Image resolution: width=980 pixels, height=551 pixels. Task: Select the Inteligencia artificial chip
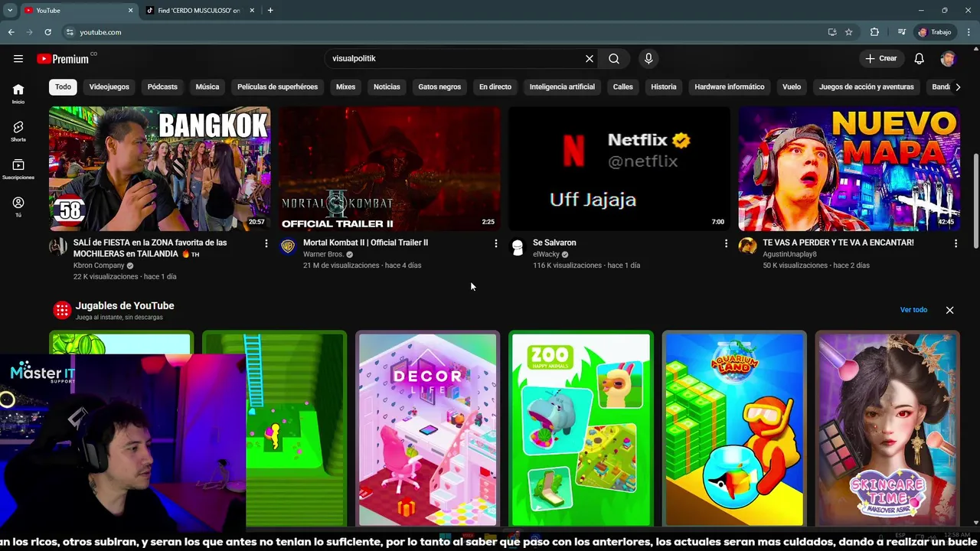coord(562,86)
